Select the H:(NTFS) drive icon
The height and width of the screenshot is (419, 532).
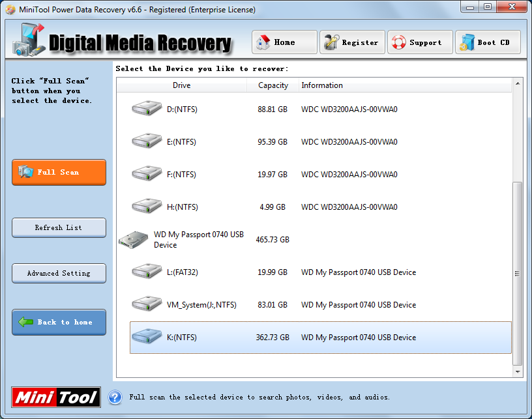point(147,206)
